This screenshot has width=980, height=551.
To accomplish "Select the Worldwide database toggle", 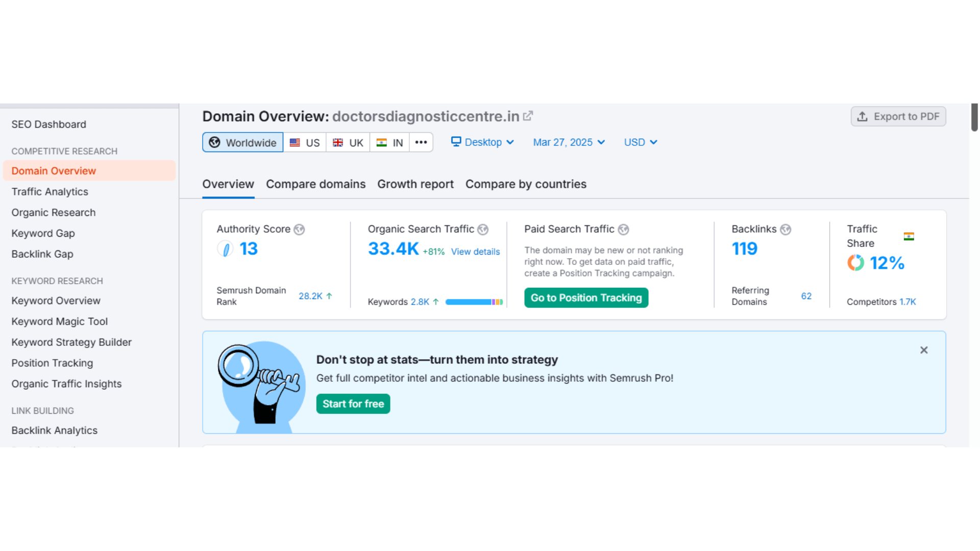I will 243,142.
